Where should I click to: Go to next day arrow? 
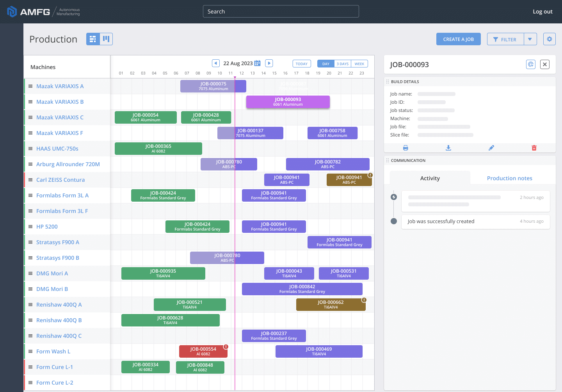tap(269, 63)
